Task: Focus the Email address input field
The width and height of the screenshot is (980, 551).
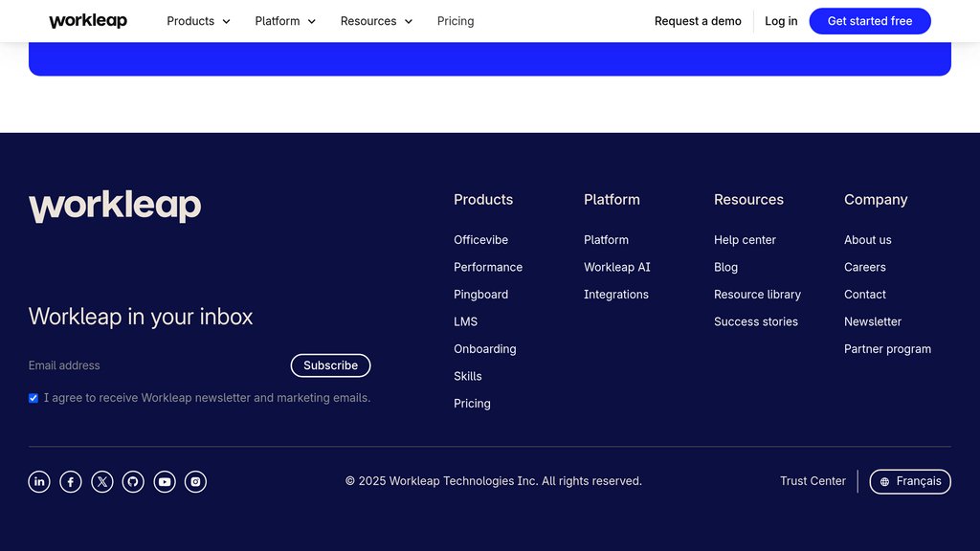Action: [156, 365]
